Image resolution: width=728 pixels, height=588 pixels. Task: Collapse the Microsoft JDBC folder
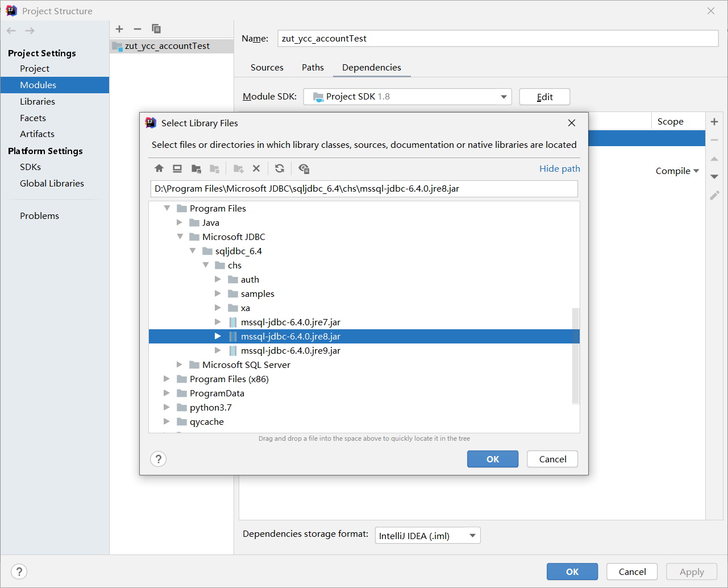point(180,237)
